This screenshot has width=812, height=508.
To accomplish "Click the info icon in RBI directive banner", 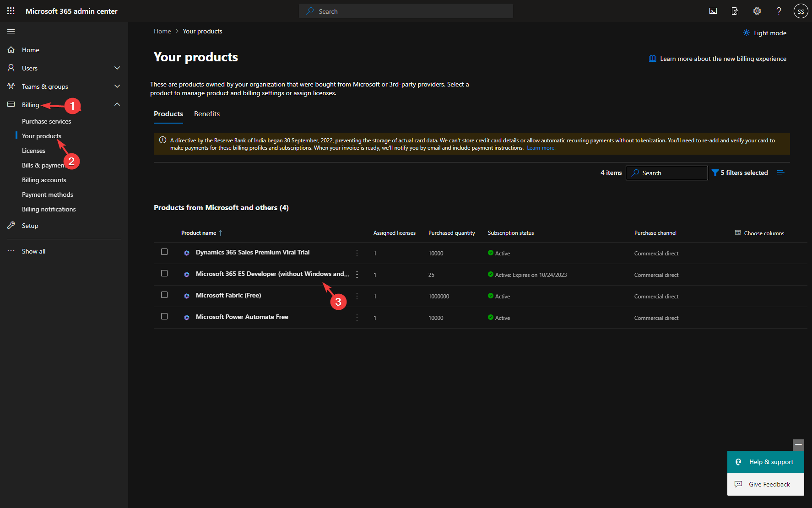I will 162,140.
